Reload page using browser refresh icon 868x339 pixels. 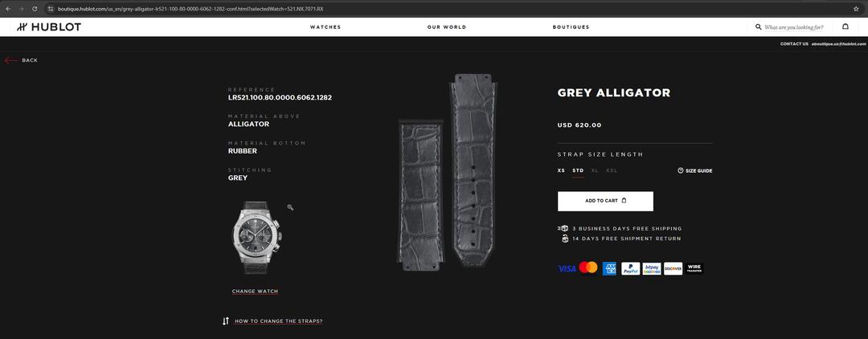(x=35, y=9)
